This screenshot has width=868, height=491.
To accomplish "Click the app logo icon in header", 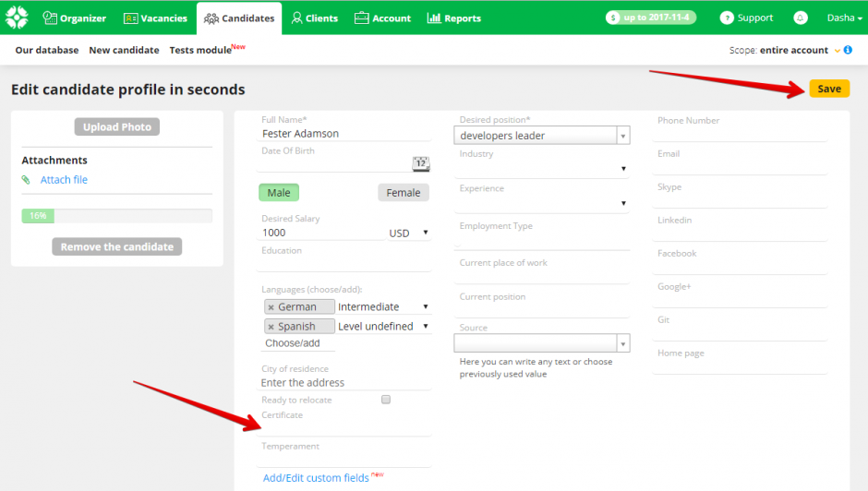I will tap(17, 18).
